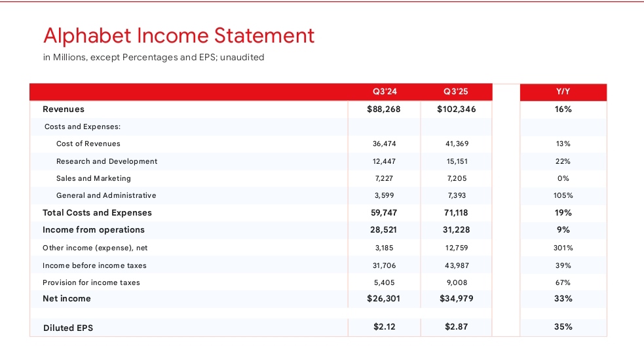Select the 9,008 provision for taxes value

[x=456, y=282]
